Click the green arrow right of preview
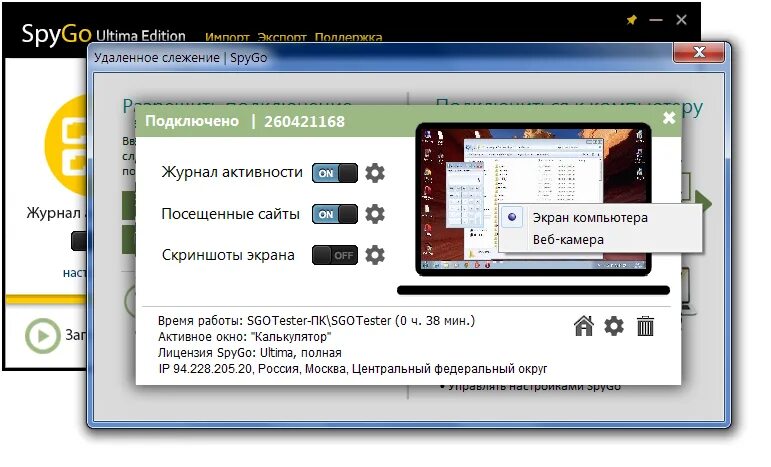771x467 pixels. tap(705, 203)
